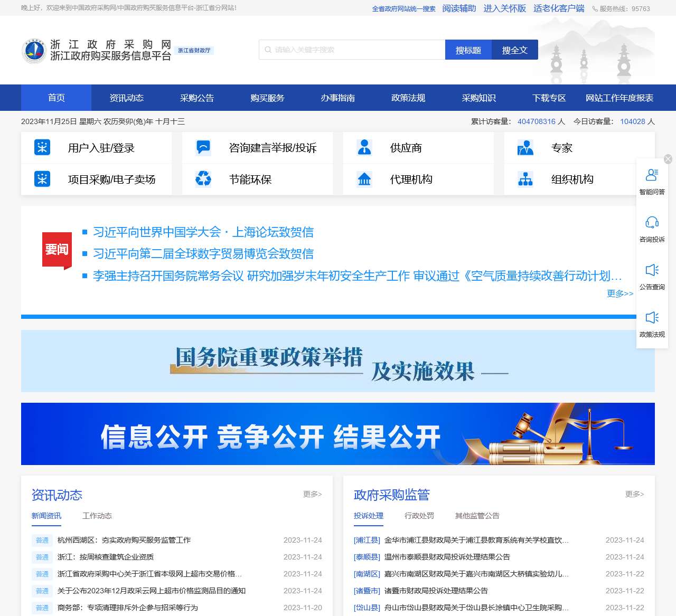Click the 用户入驻/登录 service icon
This screenshot has width=676, height=616.
coord(42,148)
